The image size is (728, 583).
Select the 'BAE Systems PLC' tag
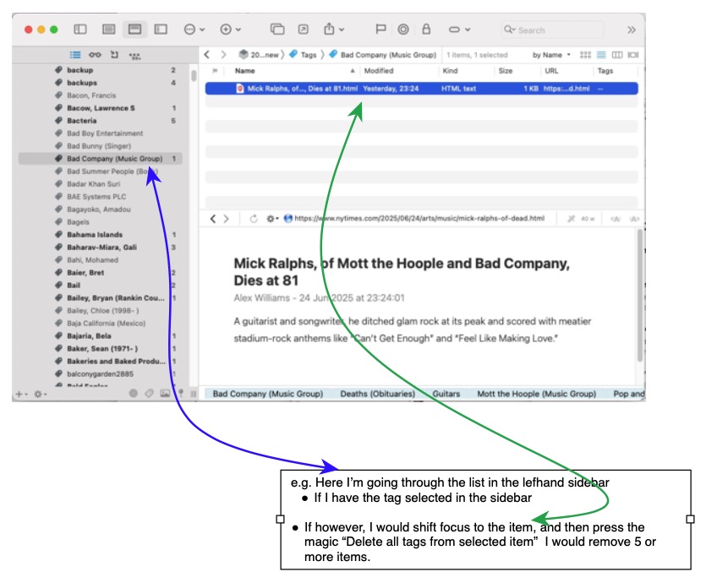(x=100, y=197)
